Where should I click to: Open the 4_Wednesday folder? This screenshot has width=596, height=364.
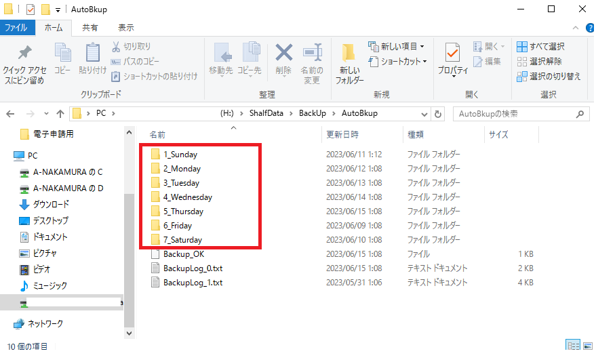click(x=187, y=197)
